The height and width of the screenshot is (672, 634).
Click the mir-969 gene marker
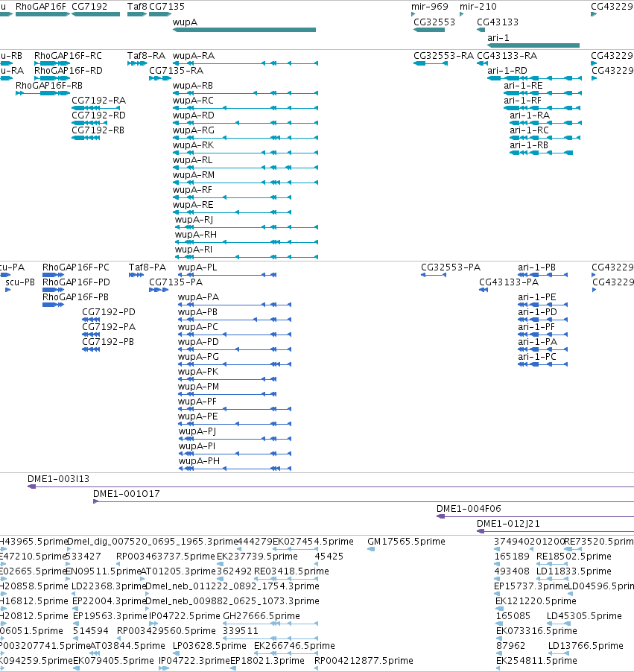pos(413,14)
